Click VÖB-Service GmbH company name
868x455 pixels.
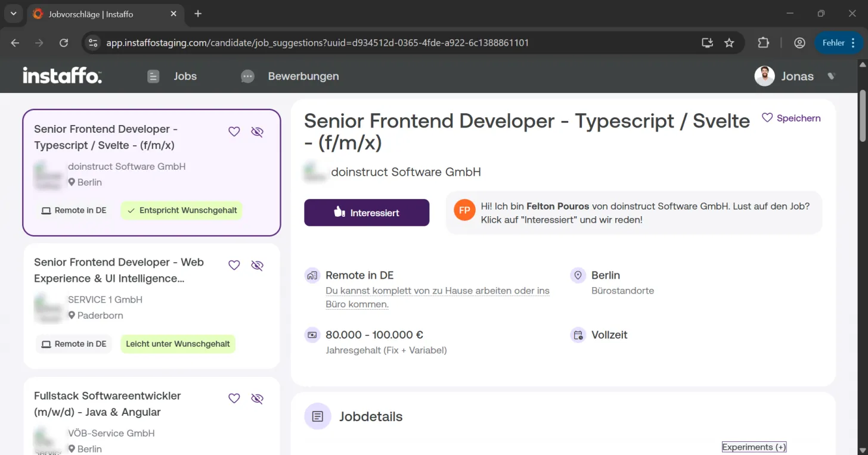pos(111,433)
